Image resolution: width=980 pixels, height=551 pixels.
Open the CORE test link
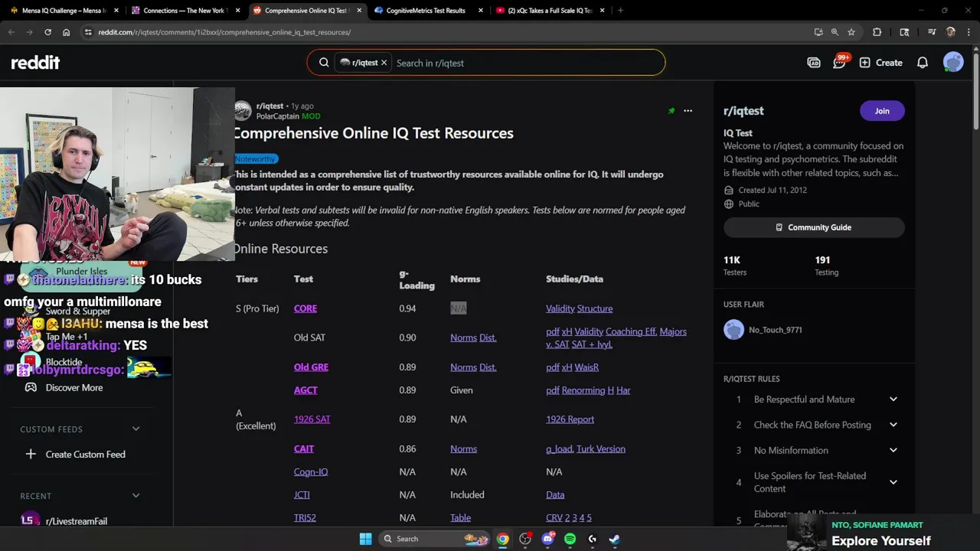click(x=305, y=308)
